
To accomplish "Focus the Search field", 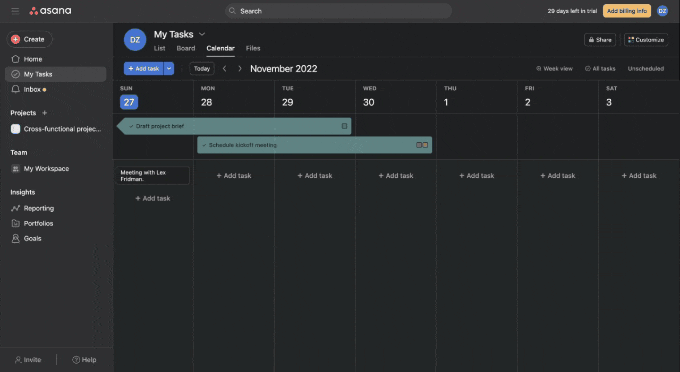I will [x=338, y=11].
